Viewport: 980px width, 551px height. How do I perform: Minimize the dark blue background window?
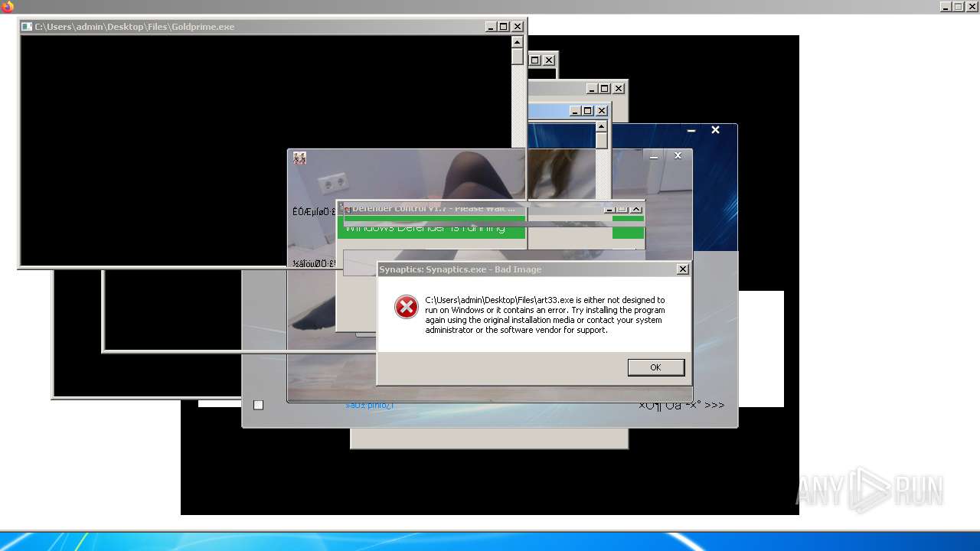(691, 130)
